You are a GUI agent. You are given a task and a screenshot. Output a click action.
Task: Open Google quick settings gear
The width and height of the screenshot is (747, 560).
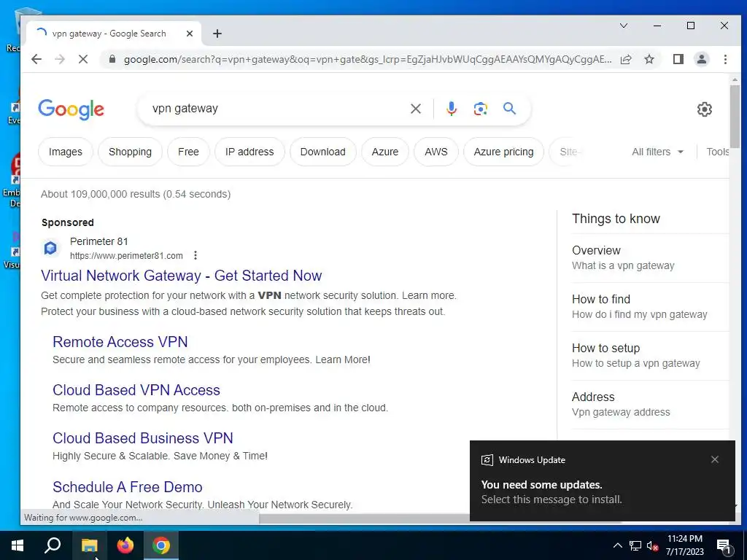coord(704,109)
